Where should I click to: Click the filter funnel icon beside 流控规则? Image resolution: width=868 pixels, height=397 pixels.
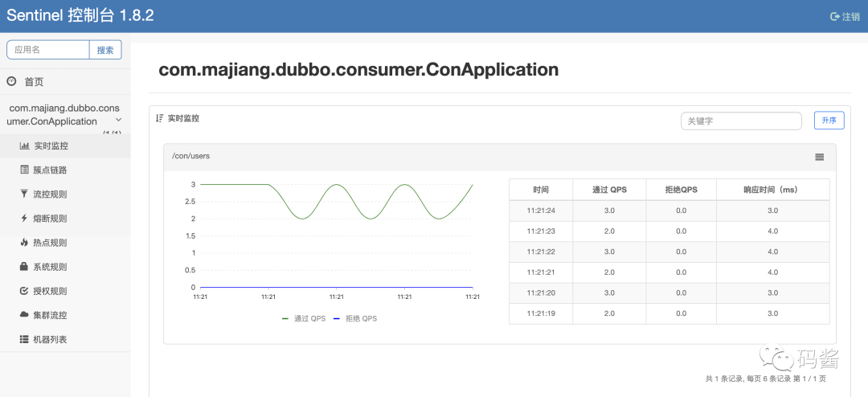24,194
